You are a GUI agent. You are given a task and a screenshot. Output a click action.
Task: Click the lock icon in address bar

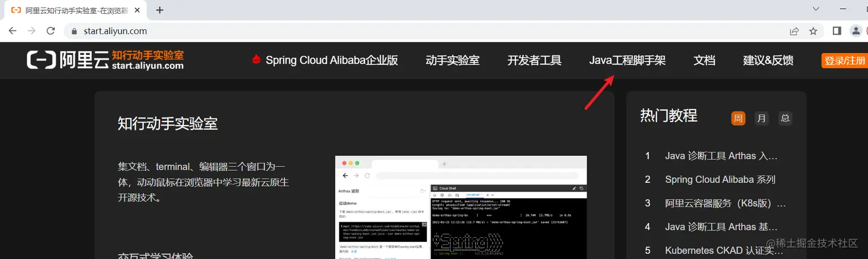tap(73, 31)
